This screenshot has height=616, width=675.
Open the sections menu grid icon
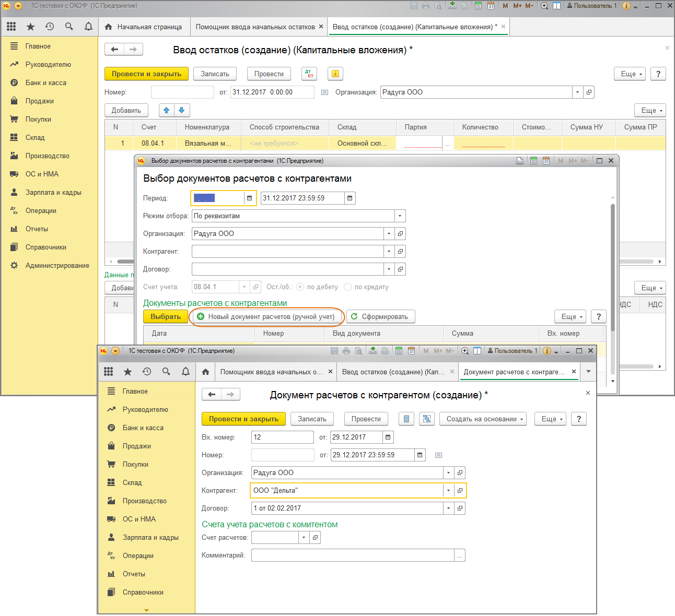click(11, 27)
